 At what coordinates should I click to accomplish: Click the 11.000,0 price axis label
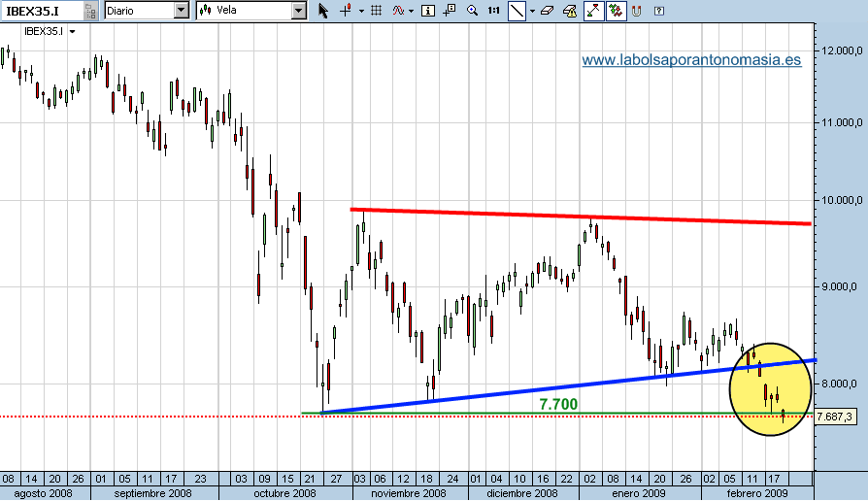[x=842, y=122]
